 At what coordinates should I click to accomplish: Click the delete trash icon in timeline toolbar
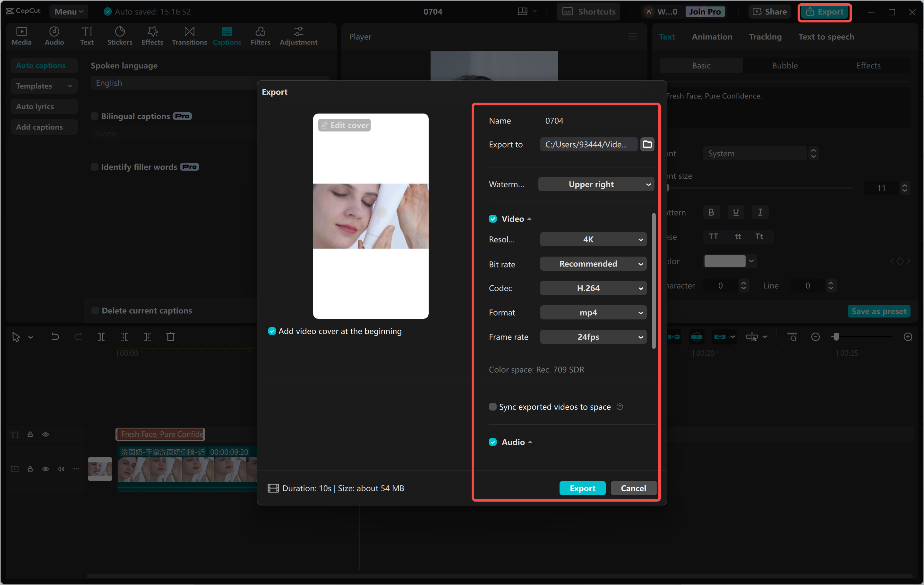pos(170,336)
